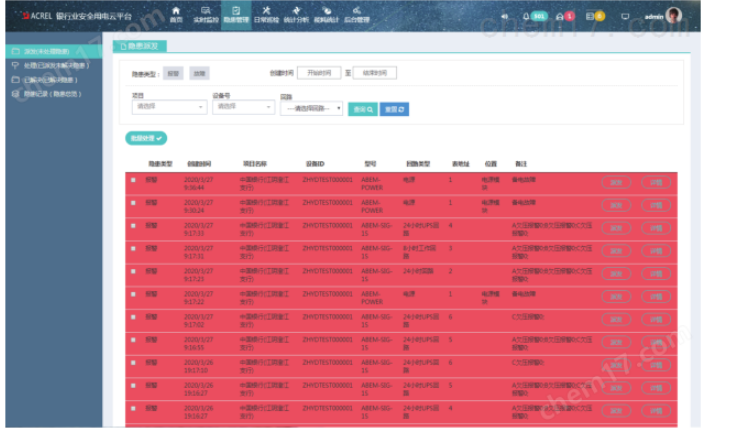Viewport: 743px width, 445px height.
Task: Click the bell notification icon with 501 badge
Action: 533,16
